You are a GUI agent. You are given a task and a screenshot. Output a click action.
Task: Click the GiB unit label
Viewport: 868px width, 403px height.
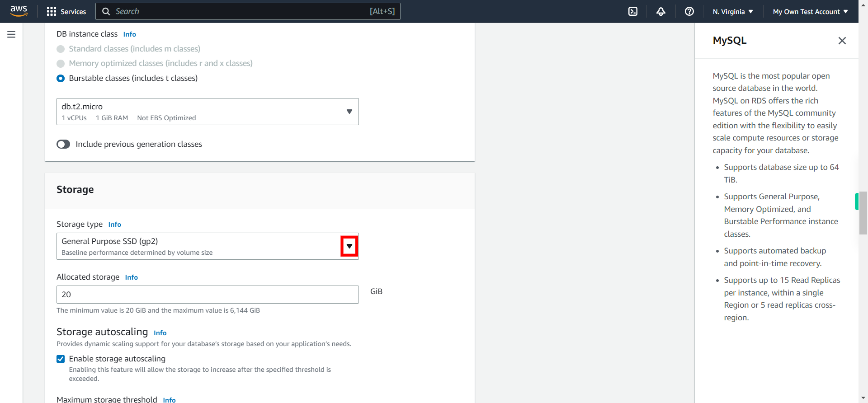[376, 291]
